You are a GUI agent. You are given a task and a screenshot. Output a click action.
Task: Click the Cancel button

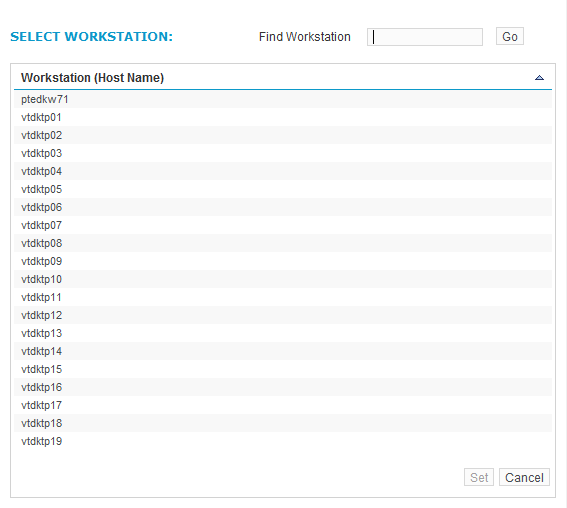pos(524,477)
